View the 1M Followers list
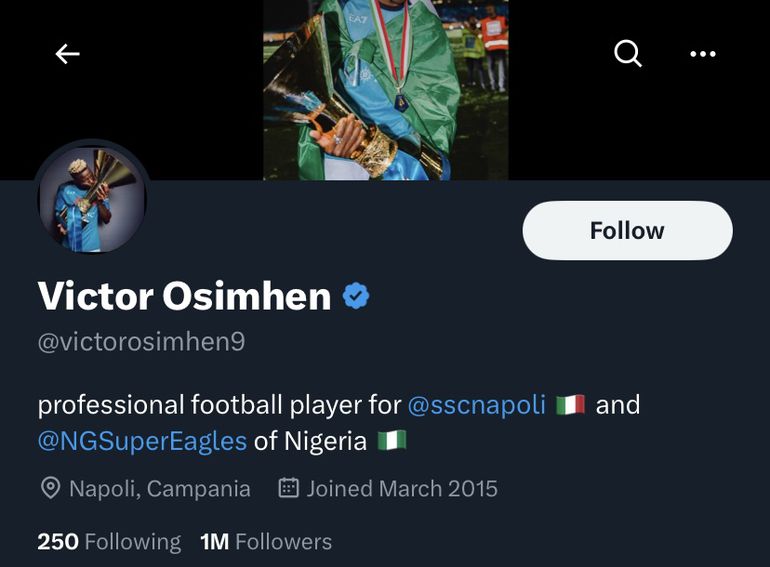Image resolution: width=770 pixels, height=567 pixels. coord(266,542)
